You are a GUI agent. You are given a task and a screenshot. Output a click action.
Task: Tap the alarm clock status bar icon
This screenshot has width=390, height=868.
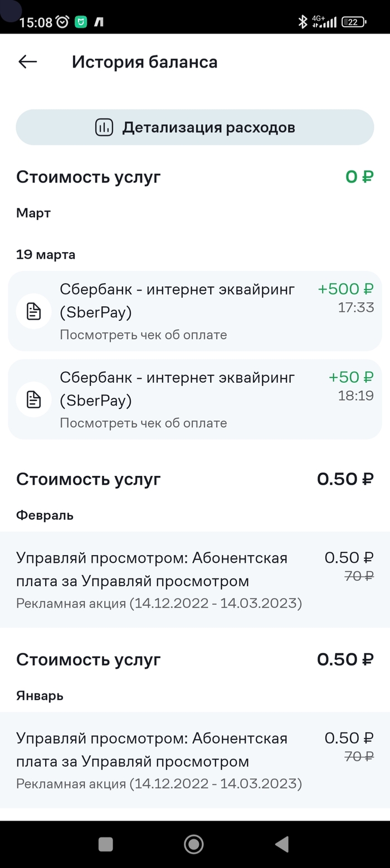pos(62,22)
